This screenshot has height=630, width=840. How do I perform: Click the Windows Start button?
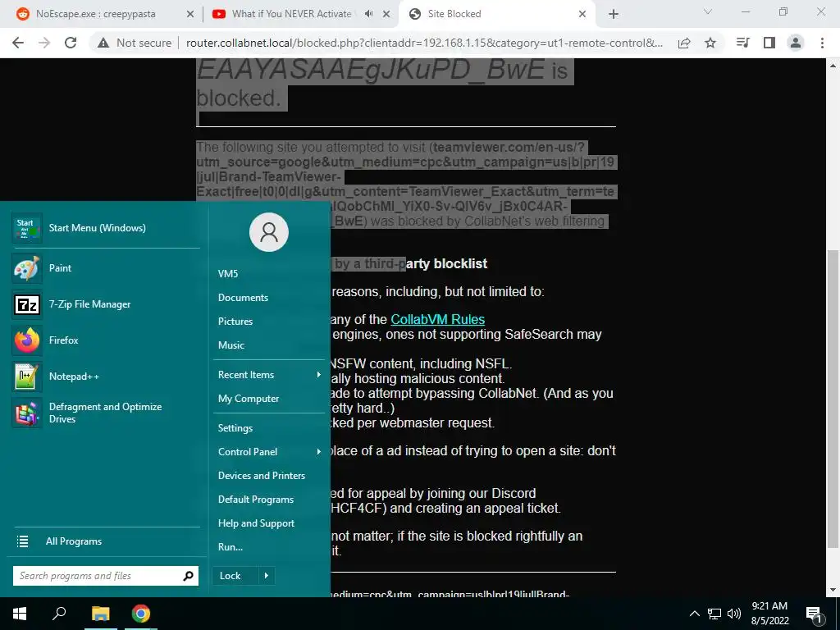click(x=20, y=614)
